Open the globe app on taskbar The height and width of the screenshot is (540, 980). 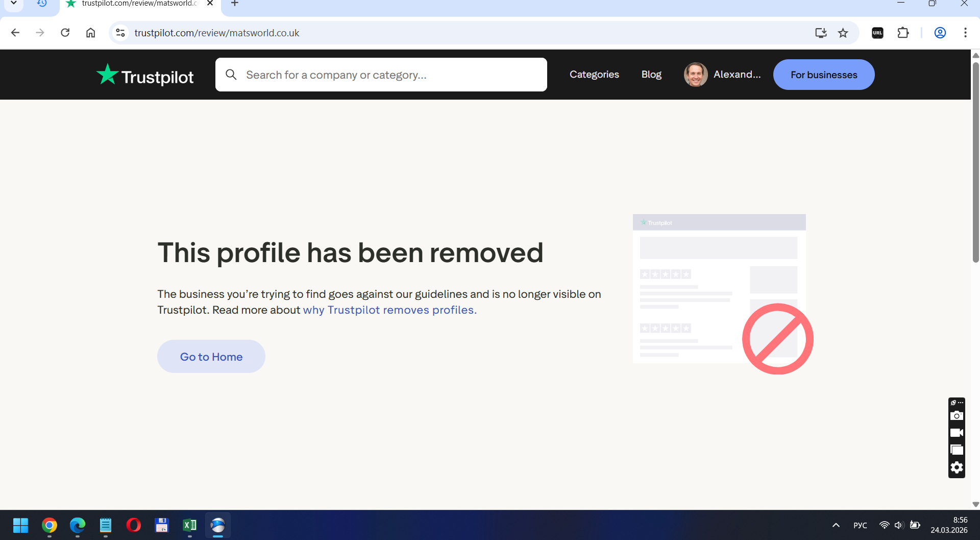coord(218,525)
